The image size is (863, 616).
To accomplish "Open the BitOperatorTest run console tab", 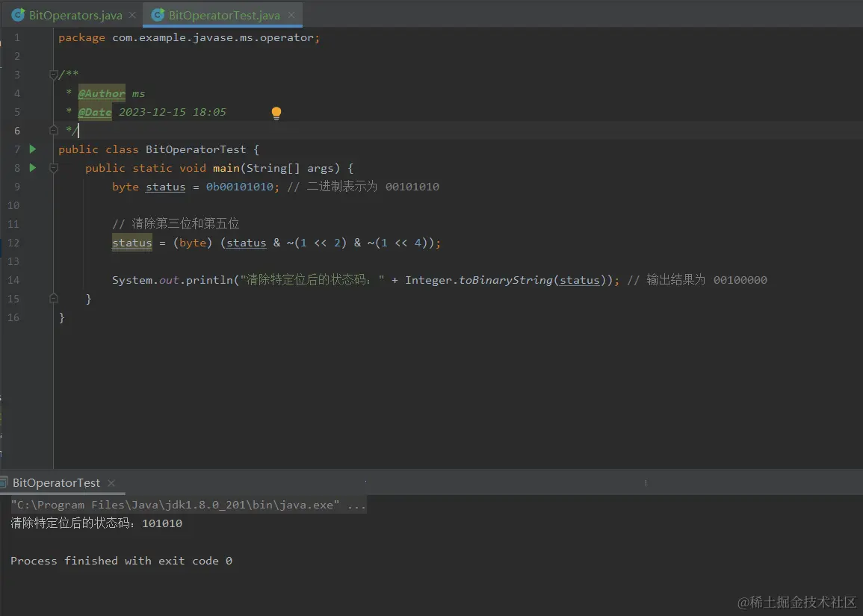I will coord(56,483).
